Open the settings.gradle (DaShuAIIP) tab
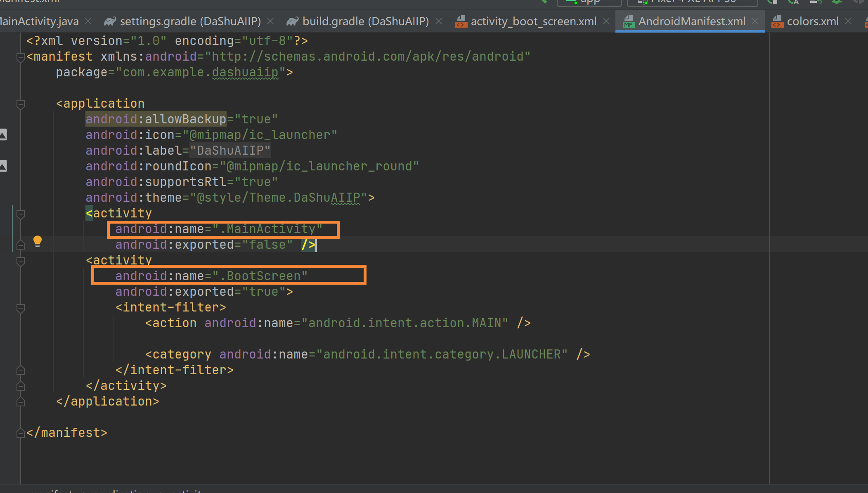 click(x=190, y=21)
